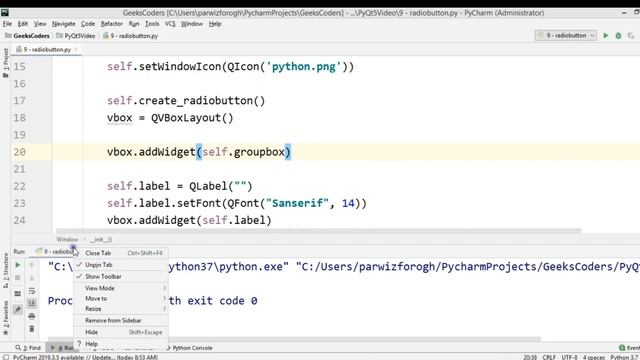This screenshot has height=360, width=640.
Task: Expand Resize submenu
Action: [x=121, y=309]
